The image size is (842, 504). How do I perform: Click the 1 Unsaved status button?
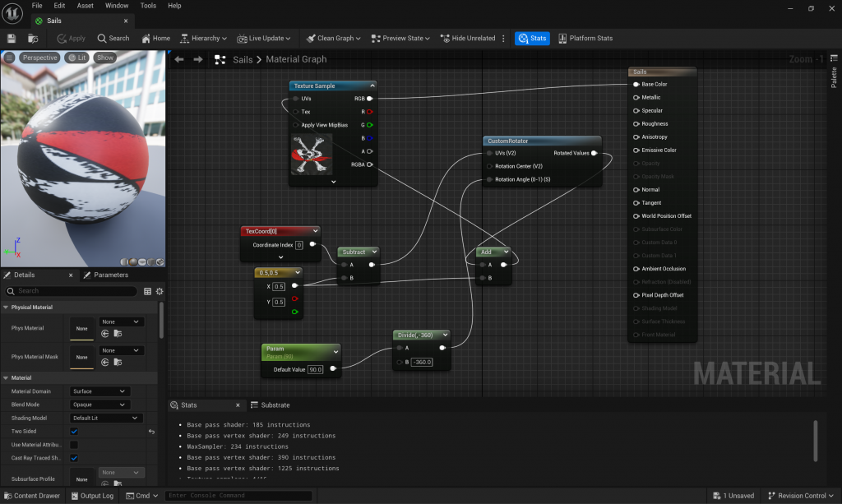733,496
